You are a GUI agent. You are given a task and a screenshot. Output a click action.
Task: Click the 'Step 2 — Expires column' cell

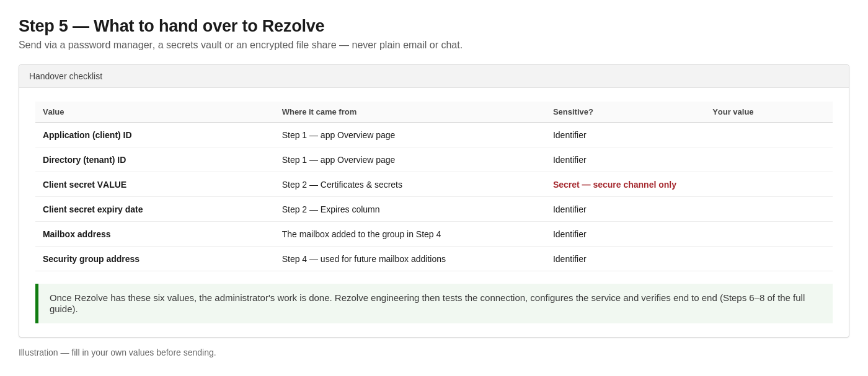(x=331, y=209)
